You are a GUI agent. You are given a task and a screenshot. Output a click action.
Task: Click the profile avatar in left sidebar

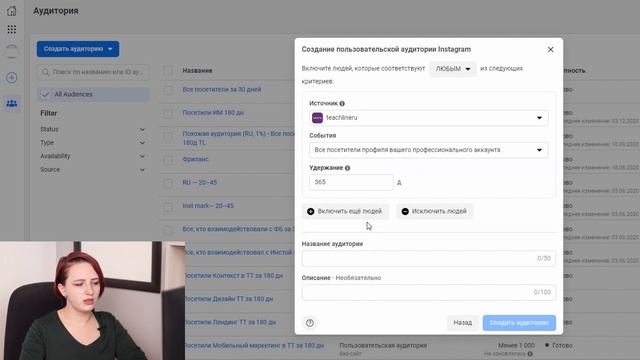click(12, 51)
